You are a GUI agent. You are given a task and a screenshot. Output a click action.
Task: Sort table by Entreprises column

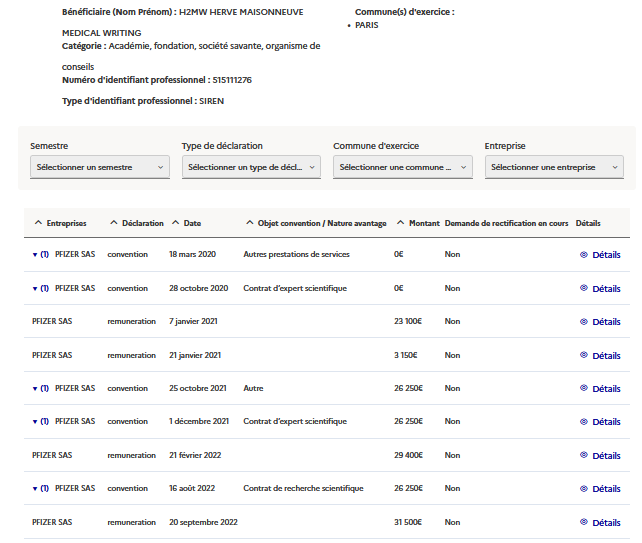coord(60,223)
